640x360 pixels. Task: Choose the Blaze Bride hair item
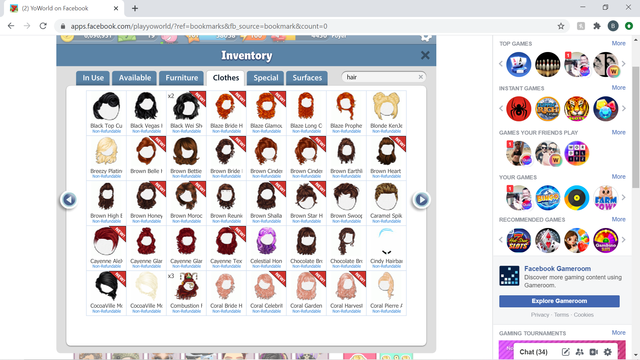point(227,113)
